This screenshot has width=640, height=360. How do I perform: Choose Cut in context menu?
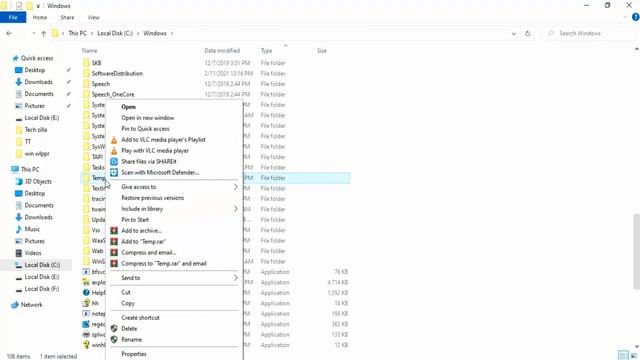click(126, 293)
